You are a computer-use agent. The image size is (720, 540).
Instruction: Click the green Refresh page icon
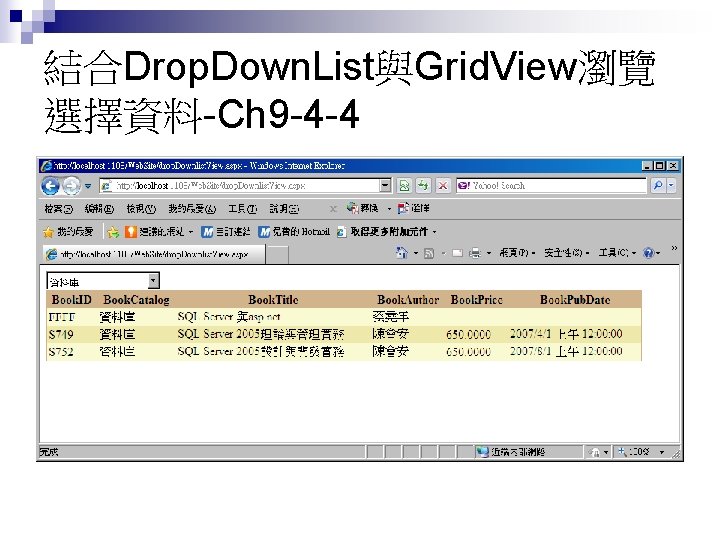click(x=423, y=186)
